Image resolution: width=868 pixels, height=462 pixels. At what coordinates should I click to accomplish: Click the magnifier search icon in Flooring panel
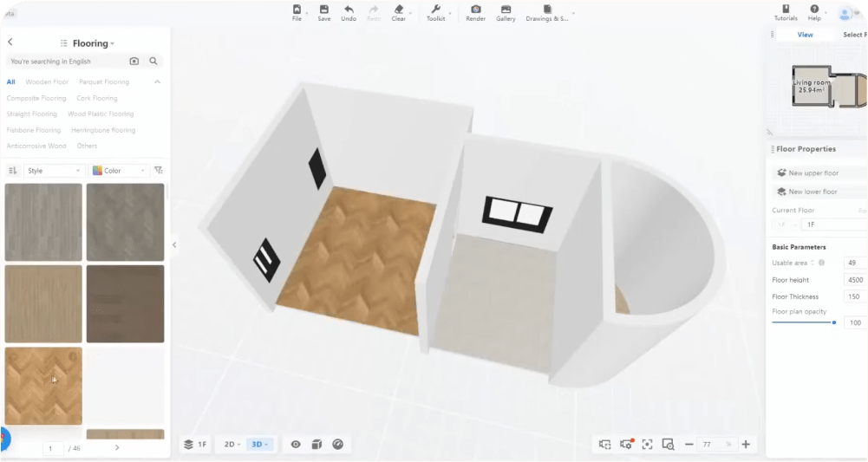click(153, 62)
